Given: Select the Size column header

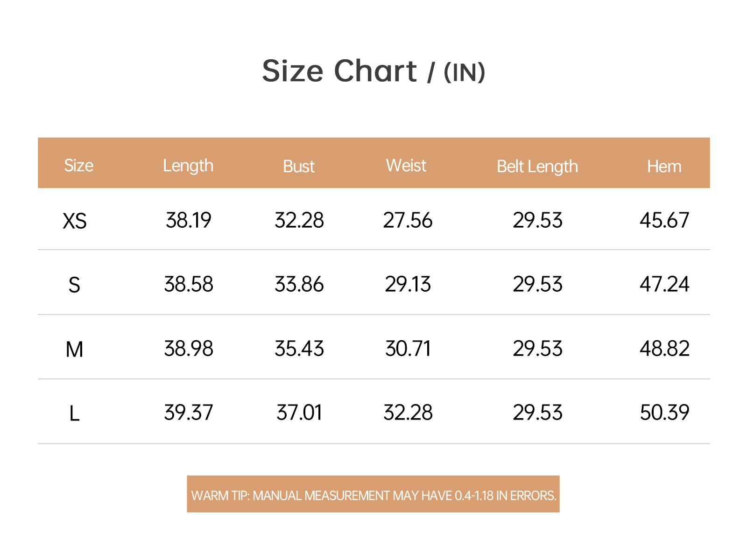Looking at the screenshot, I should pyautogui.click(x=78, y=166).
